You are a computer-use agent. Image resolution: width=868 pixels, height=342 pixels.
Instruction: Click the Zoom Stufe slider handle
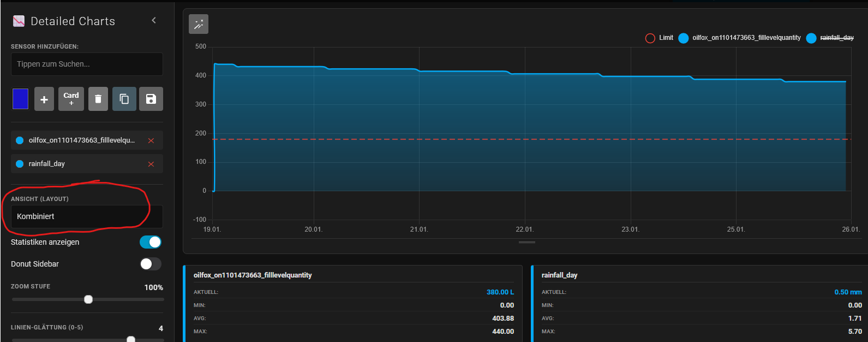(88, 299)
